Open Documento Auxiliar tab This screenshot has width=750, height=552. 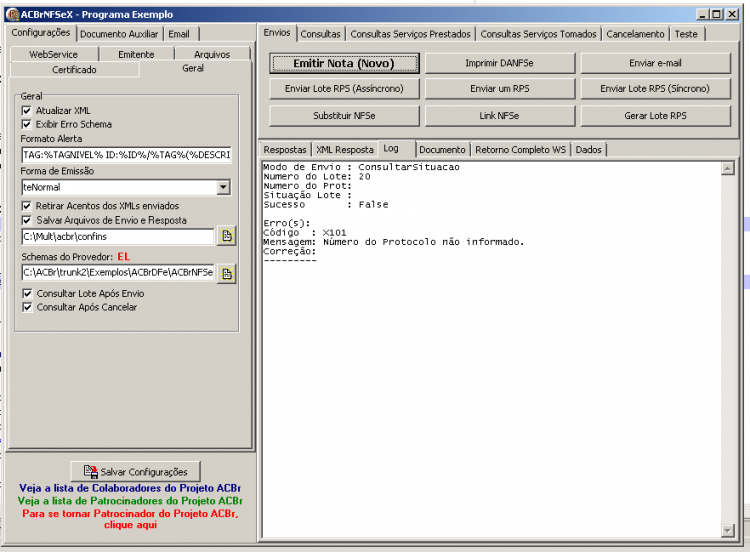(119, 34)
